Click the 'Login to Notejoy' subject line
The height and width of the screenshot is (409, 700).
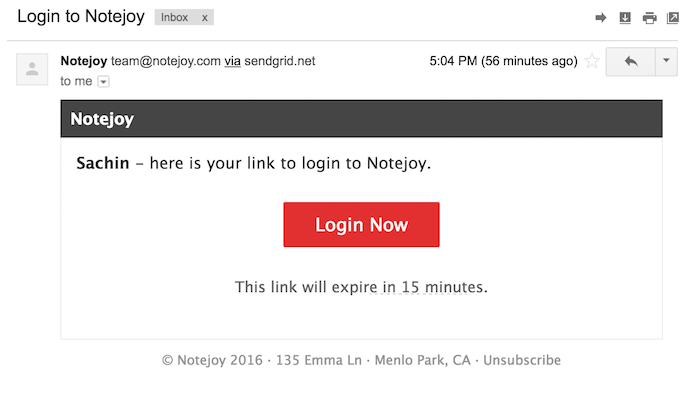80,18
